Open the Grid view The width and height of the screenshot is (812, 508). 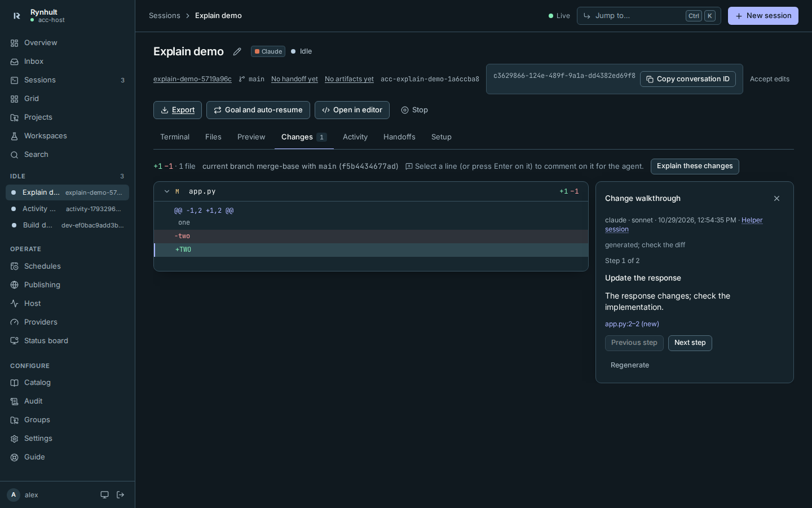point(68,99)
